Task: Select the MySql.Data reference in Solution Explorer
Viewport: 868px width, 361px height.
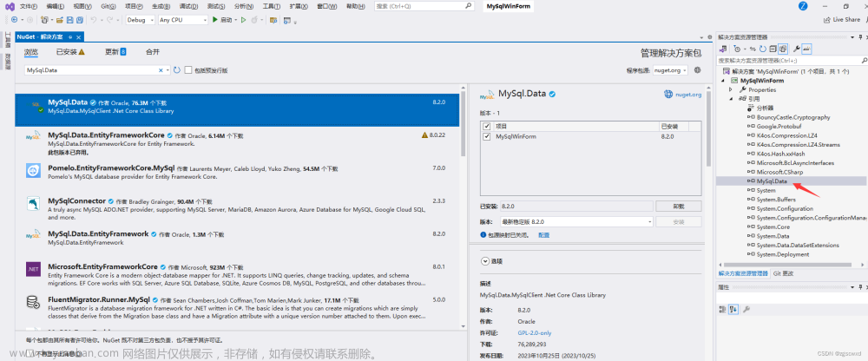Action: 772,181
